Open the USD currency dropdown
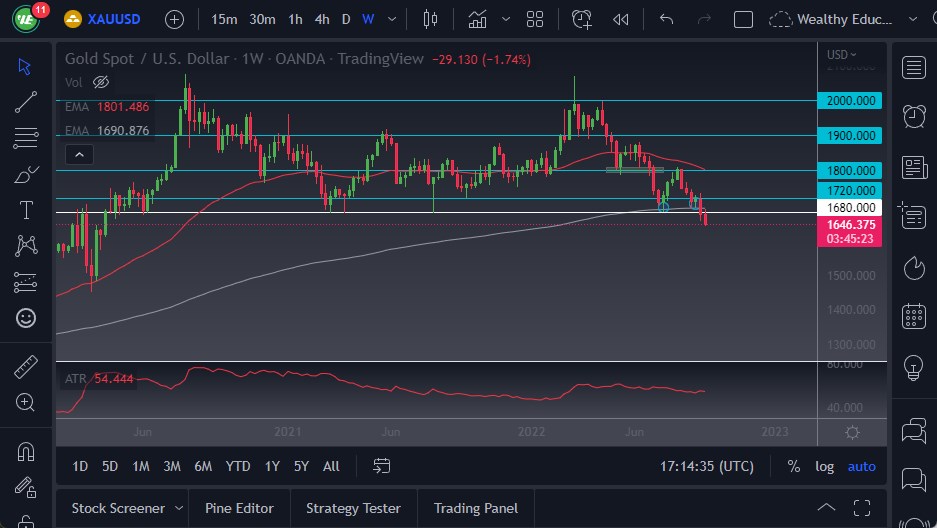 point(840,55)
